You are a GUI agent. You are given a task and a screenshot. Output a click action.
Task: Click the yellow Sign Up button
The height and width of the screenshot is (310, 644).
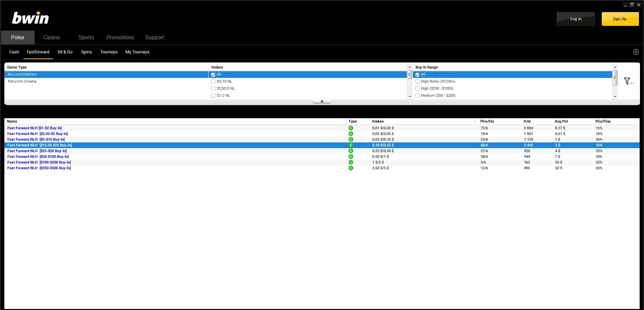coord(620,19)
